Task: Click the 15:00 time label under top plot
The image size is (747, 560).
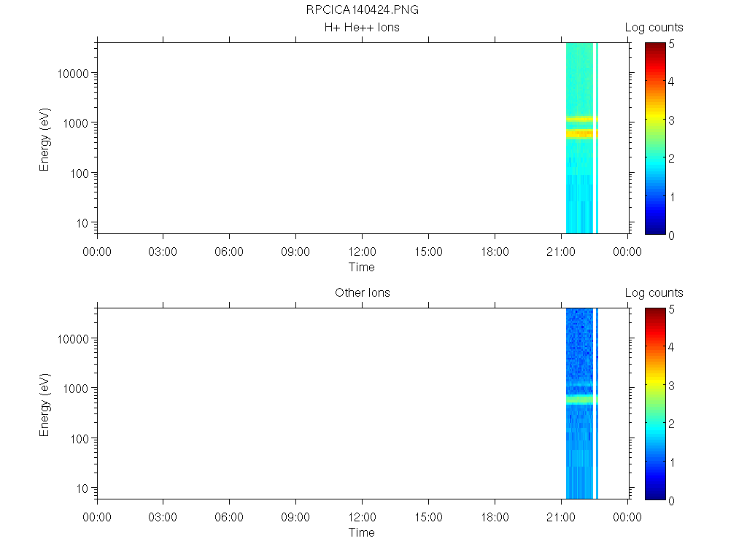Action: click(x=428, y=252)
